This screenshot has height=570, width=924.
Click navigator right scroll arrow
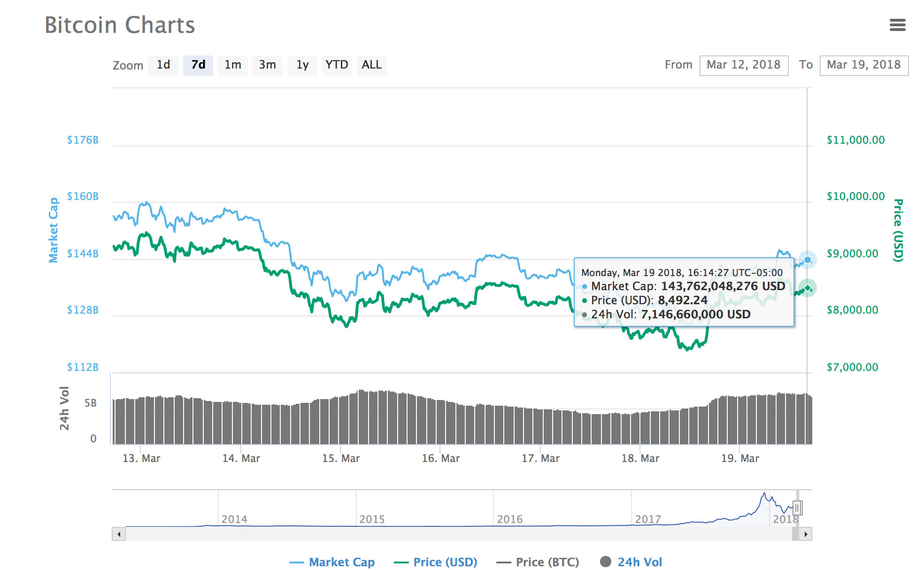[x=806, y=534]
